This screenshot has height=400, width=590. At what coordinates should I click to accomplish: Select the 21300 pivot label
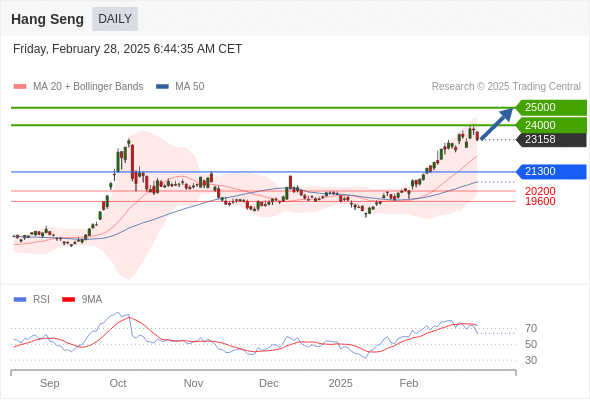coord(551,172)
